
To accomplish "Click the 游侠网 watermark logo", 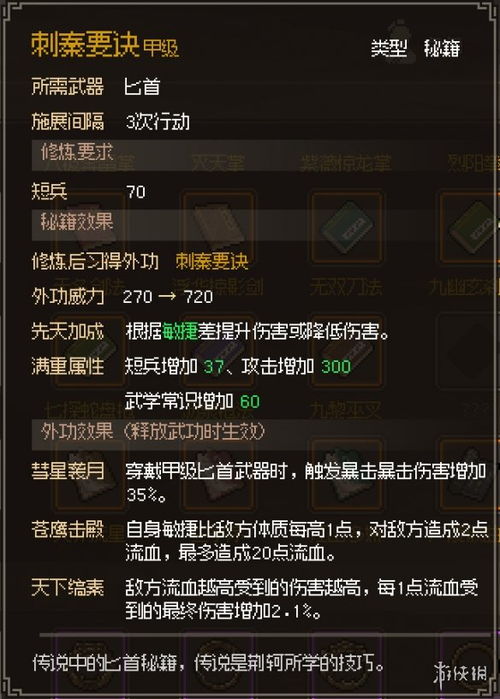I will pos(460,673).
